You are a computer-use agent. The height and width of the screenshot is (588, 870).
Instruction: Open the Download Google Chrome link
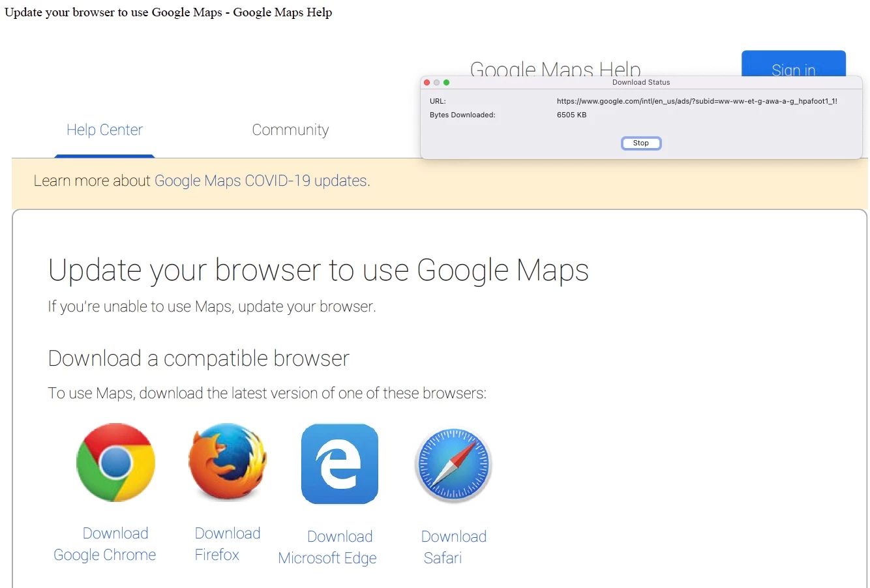[105, 544]
